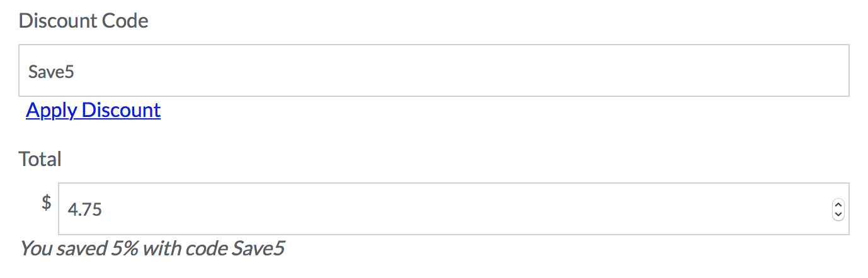Screen dimensions: 868x278
Task: Focus the Discount Code input field
Action: point(433,70)
